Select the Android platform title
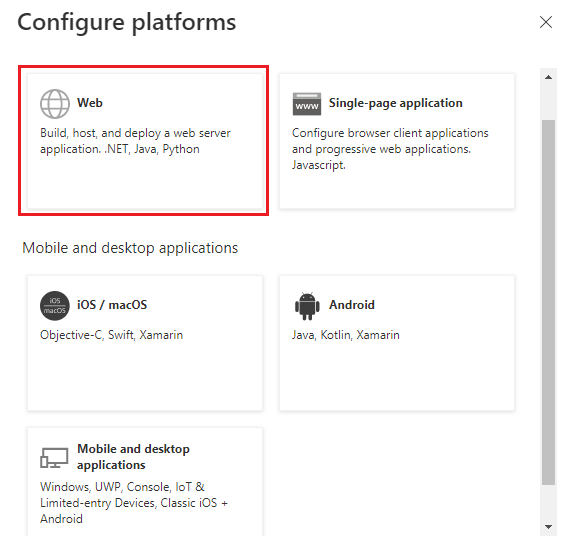 coord(352,305)
